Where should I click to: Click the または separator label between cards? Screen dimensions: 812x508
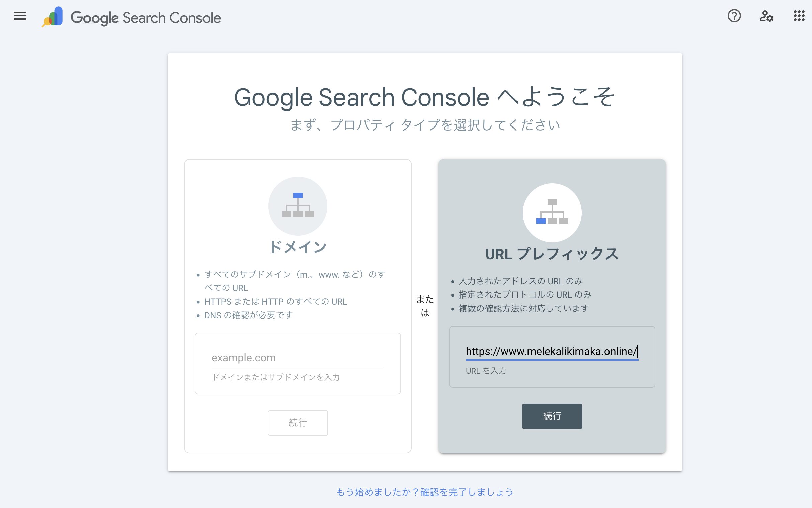pos(425,306)
